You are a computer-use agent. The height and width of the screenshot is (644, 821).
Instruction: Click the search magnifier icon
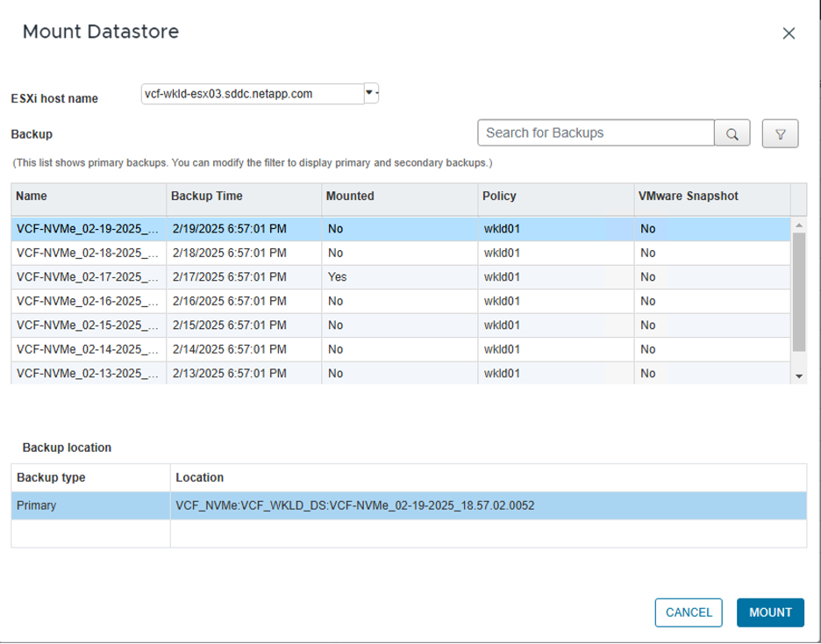[732, 134]
